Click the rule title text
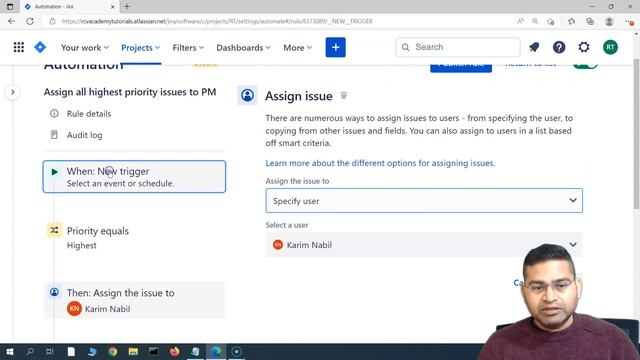 [x=130, y=92]
